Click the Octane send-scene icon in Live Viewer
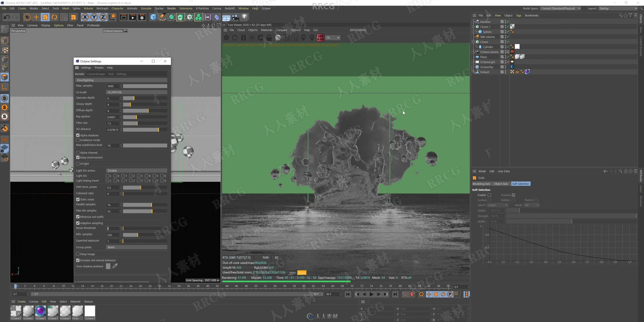Viewport: 644px width, 322px height. [x=226, y=38]
